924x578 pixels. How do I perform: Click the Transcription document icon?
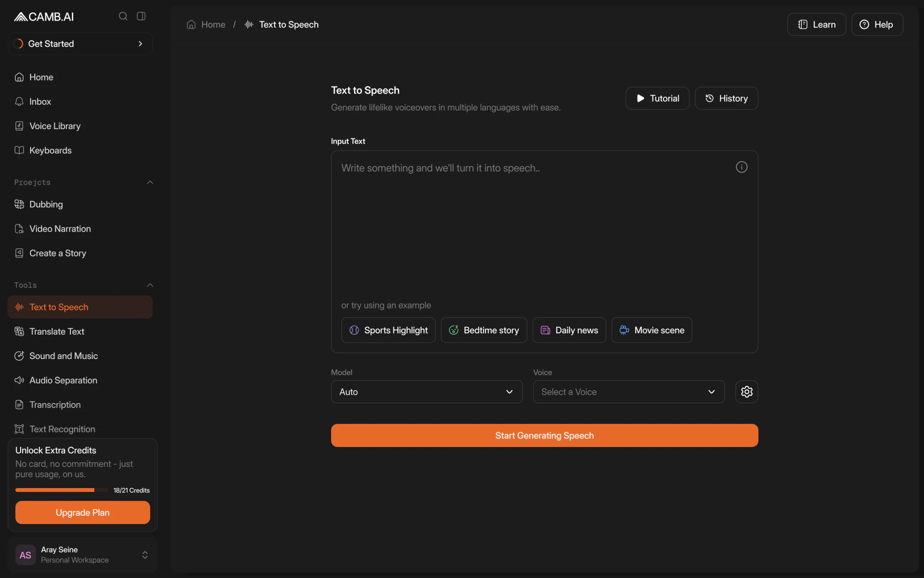(x=19, y=405)
